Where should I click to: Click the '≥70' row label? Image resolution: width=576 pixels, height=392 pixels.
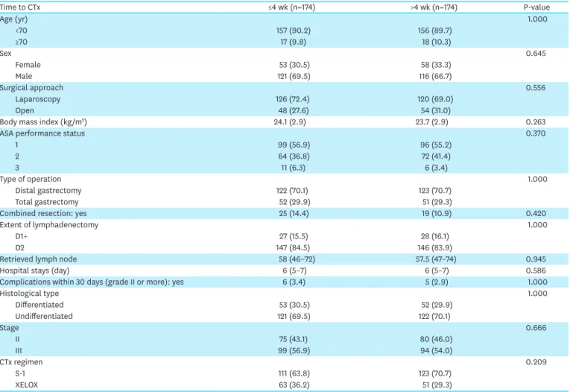coord(22,42)
